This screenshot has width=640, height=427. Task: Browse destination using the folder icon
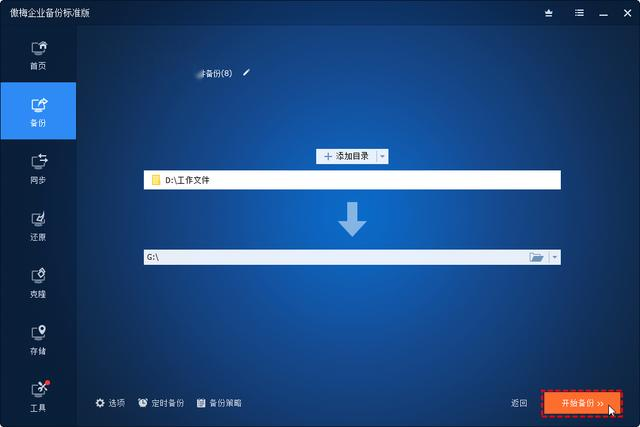536,257
